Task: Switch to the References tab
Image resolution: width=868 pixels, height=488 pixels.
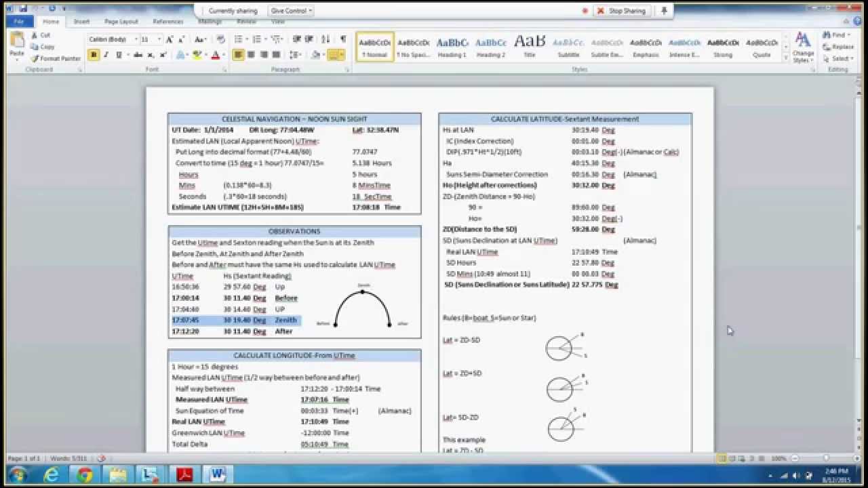Action: click(168, 21)
